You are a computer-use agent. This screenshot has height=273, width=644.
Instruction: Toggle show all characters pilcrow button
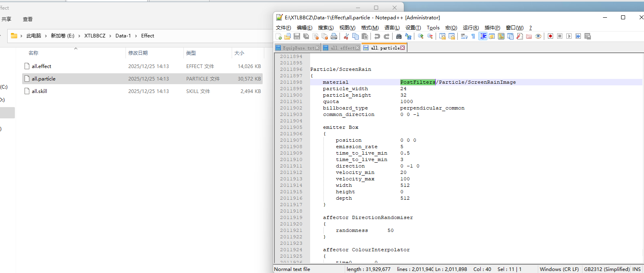tap(473, 36)
